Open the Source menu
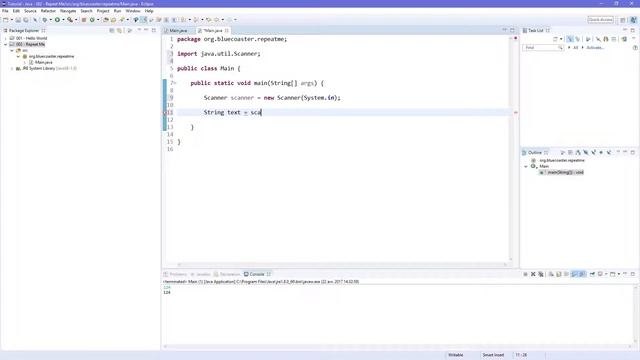 coord(30,11)
